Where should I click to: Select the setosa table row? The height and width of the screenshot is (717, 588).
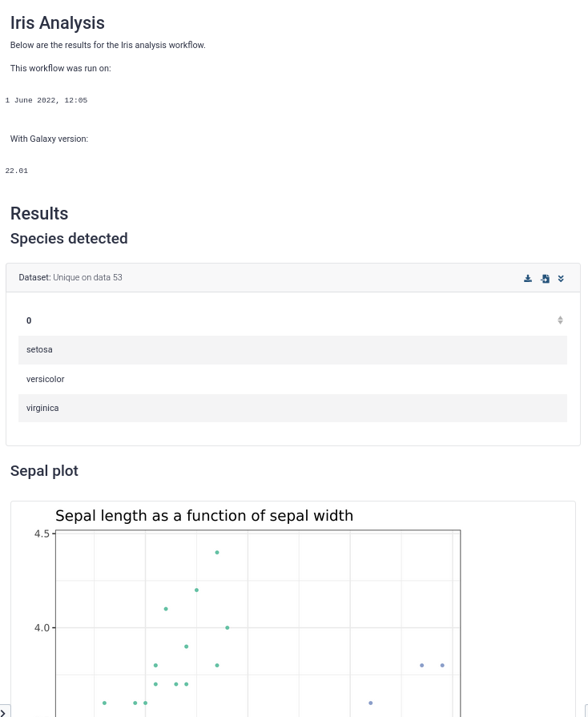(292, 350)
